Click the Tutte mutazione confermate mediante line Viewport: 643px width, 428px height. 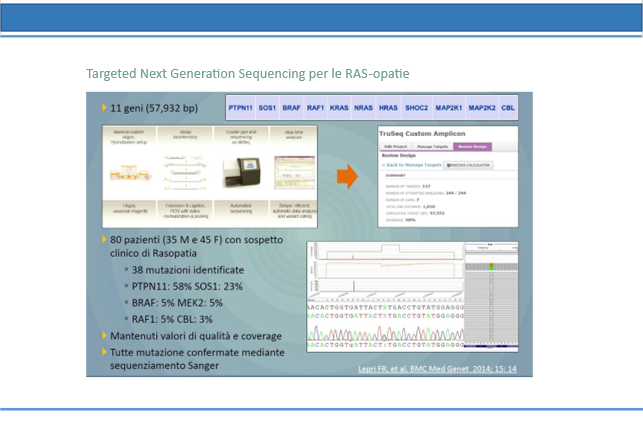(x=197, y=352)
